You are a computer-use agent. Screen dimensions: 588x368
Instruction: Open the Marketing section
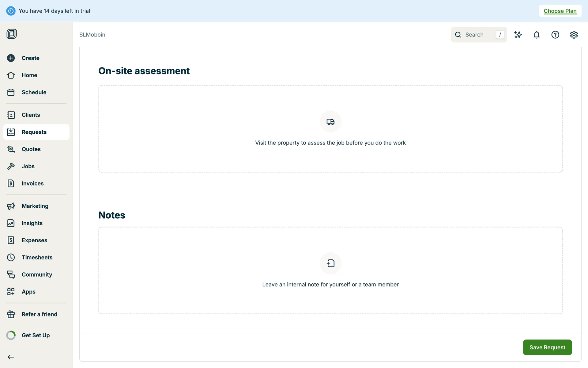pyautogui.click(x=35, y=206)
